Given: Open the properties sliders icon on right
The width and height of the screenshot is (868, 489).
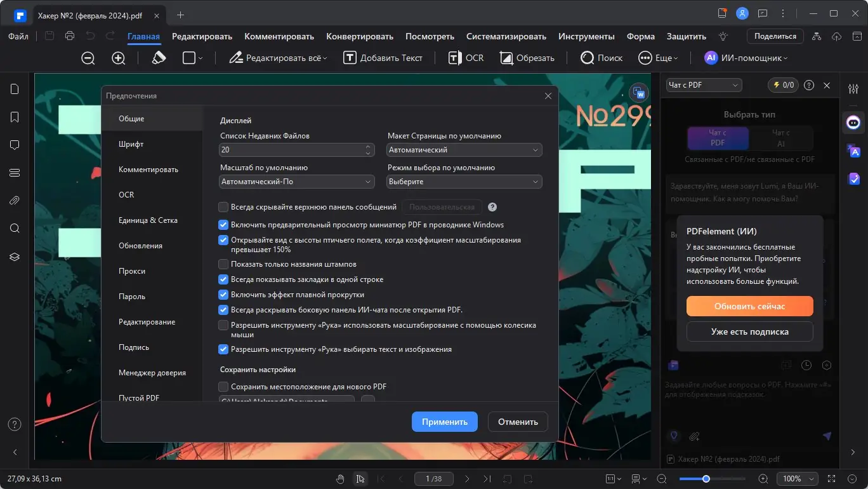Looking at the screenshot, I should point(853,88).
